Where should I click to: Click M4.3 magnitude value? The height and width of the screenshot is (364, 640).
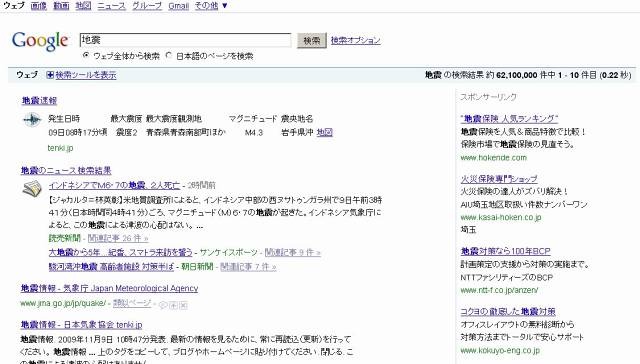254,133
